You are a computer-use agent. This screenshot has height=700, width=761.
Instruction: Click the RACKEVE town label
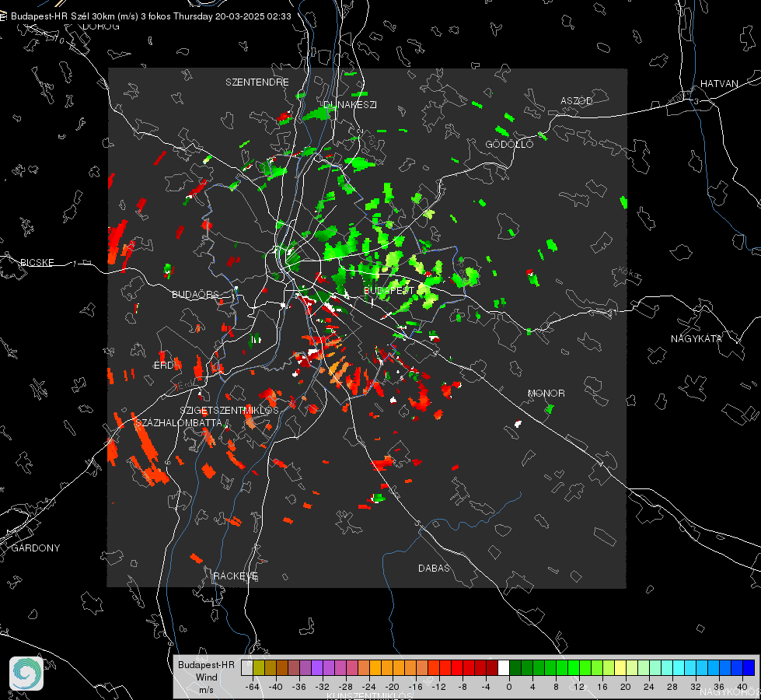pos(236,576)
